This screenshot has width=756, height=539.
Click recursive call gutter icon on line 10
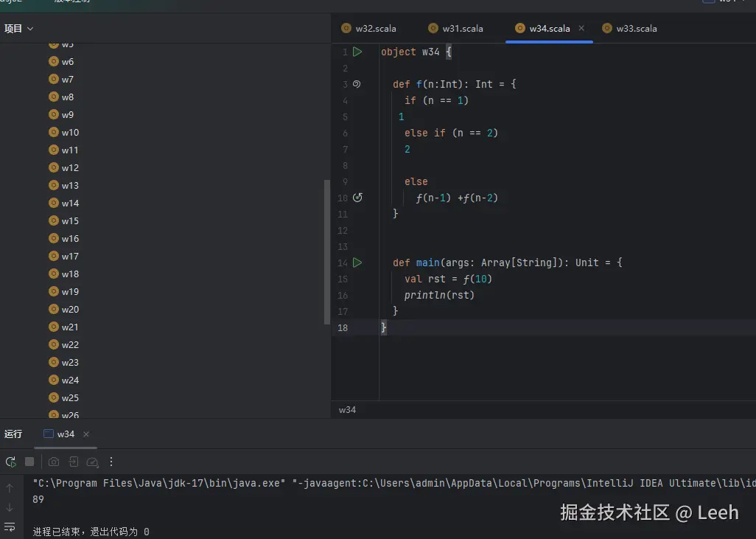point(357,198)
